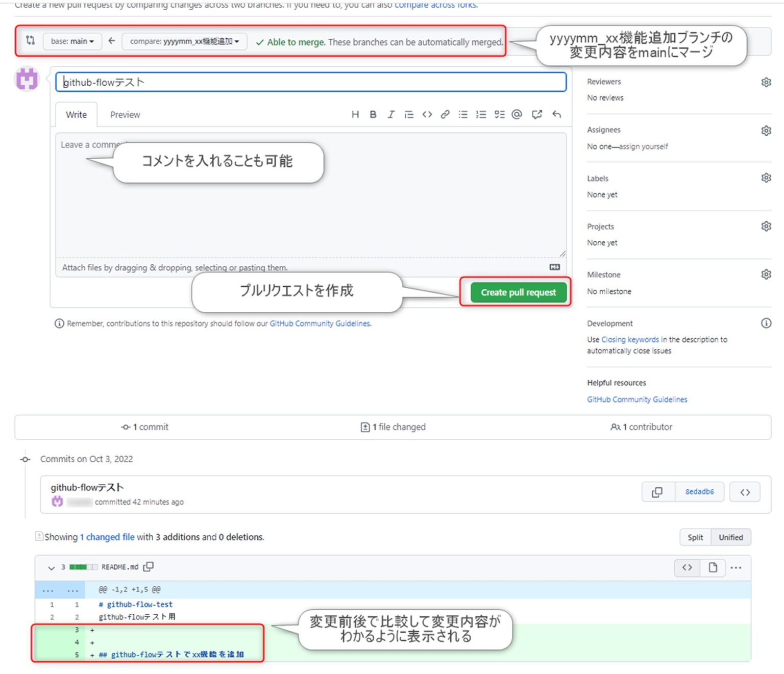
Task: Open the base: main branch dropdown
Action: pyautogui.click(x=71, y=41)
